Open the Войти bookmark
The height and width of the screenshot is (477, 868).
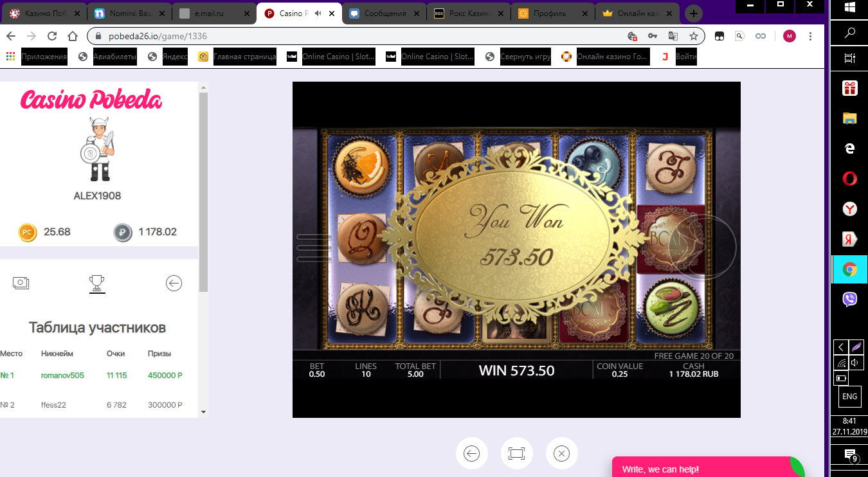(x=678, y=57)
